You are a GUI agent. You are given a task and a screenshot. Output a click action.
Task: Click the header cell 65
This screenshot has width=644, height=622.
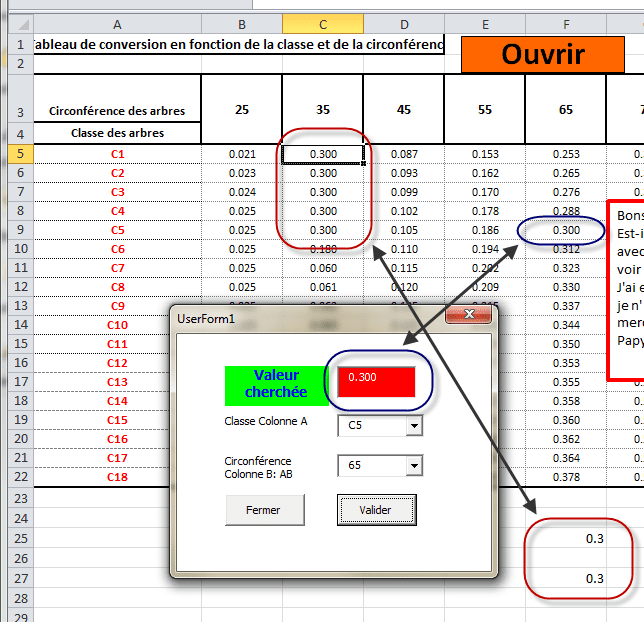pyautogui.click(x=566, y=109)
